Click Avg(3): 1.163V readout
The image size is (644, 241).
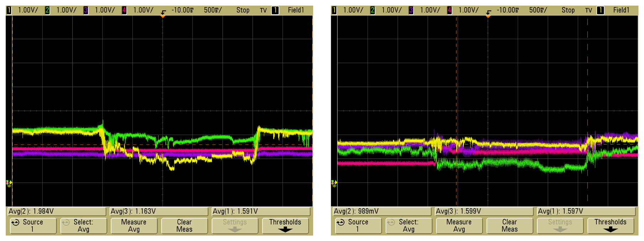coord(159,211)
